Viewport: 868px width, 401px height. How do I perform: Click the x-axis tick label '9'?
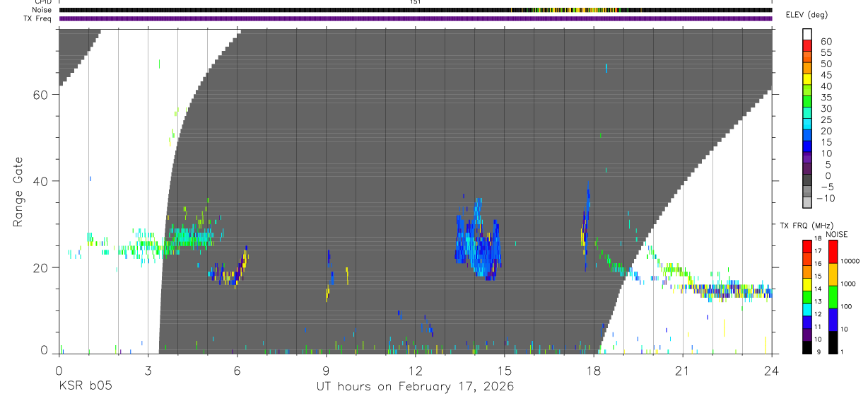(326, 371)
